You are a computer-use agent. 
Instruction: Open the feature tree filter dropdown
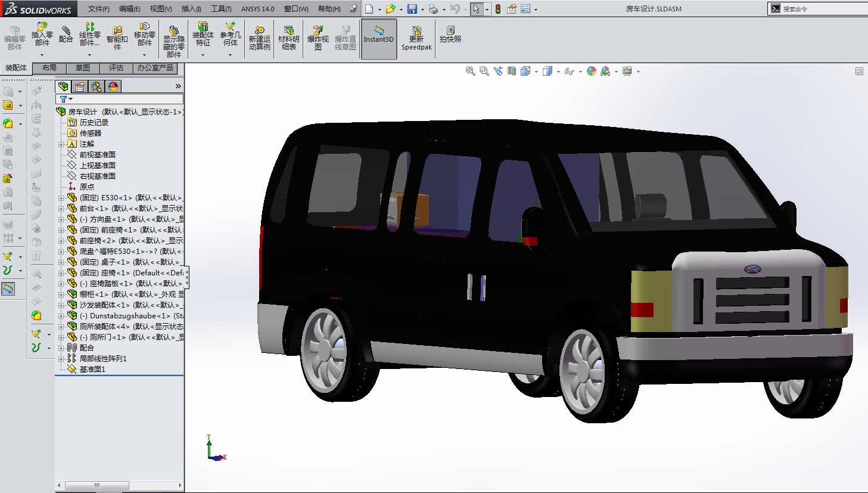[x=66, y=99]
